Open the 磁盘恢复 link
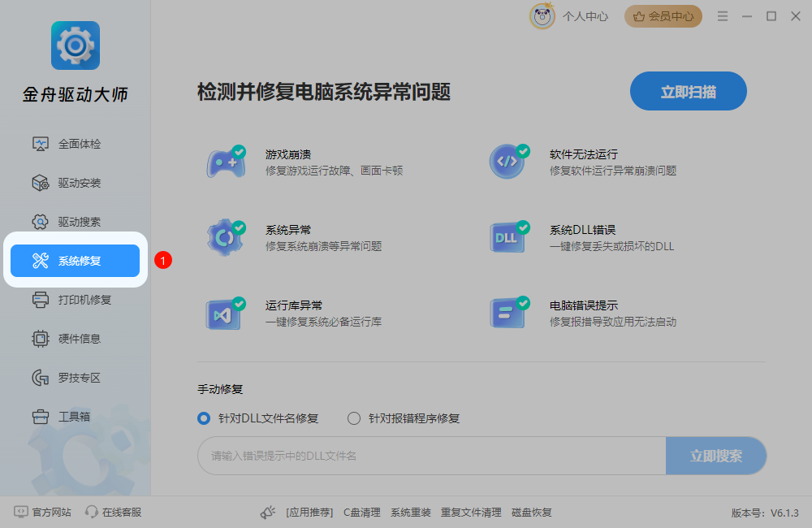Screen dimensions: 812x528 pos(531,512)
